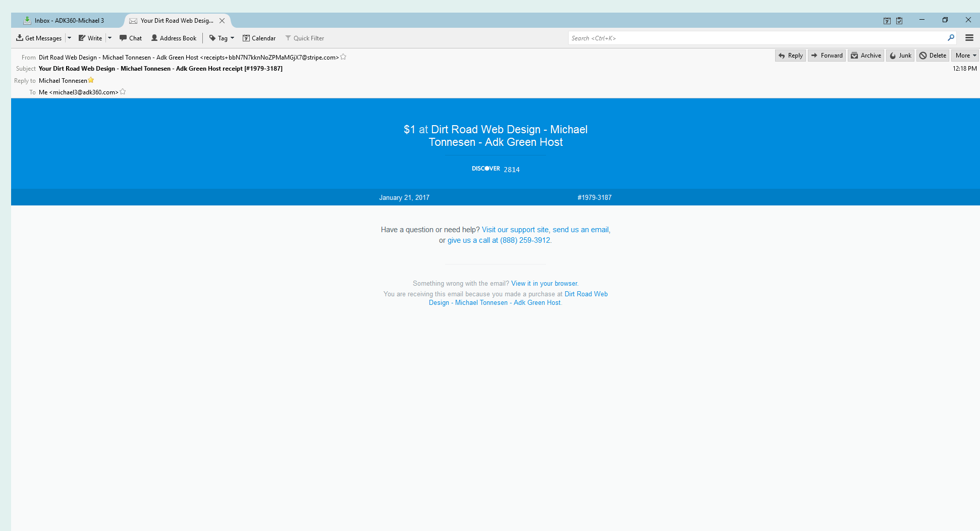Screen dimensions: 980x531
Task: Click the Michael Tonnesen reply-to name
Action: pyautogui.click(x=63, y=81)
